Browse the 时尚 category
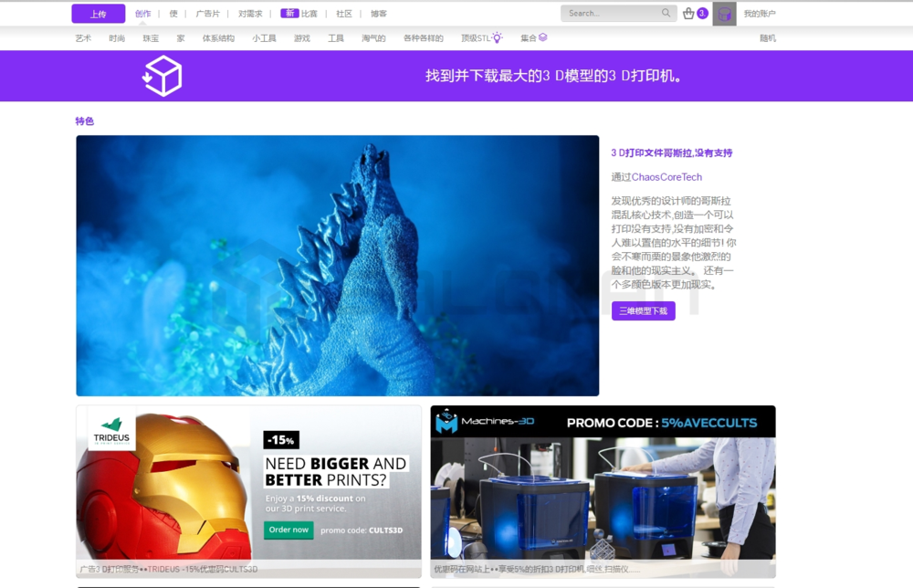This screenshot has height=588, width=913. [117, 38]
